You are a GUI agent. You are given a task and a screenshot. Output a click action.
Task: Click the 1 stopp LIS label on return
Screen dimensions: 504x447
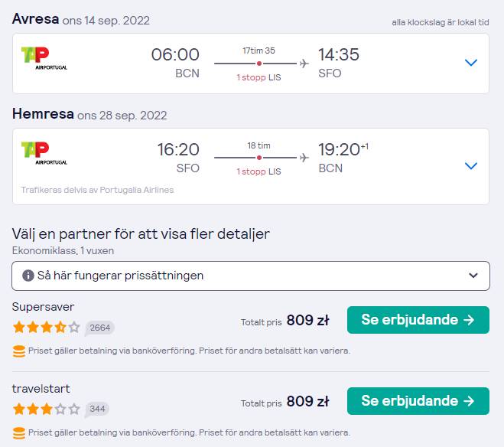click(x=259, y=171)
